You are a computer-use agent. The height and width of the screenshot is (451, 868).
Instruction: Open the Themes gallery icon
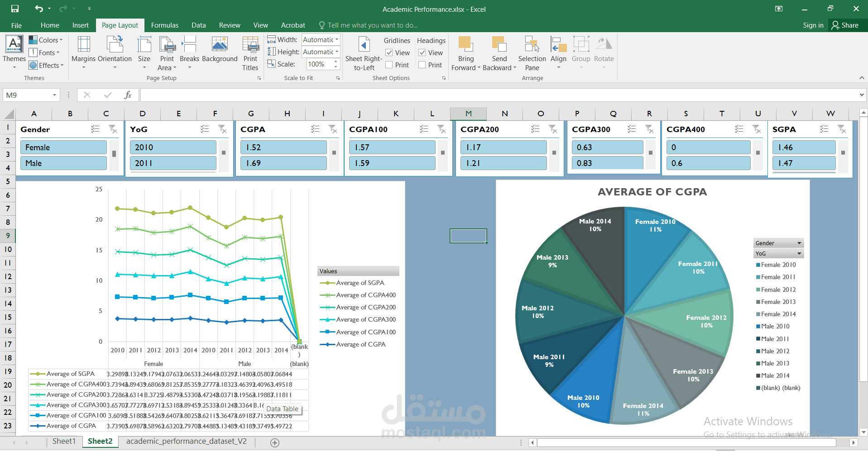(x=14, y=44)
